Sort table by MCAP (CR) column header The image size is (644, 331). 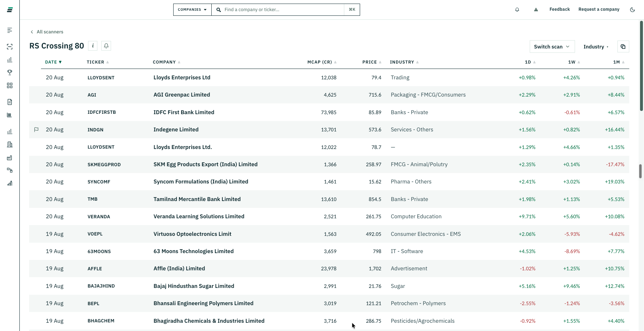322,62
